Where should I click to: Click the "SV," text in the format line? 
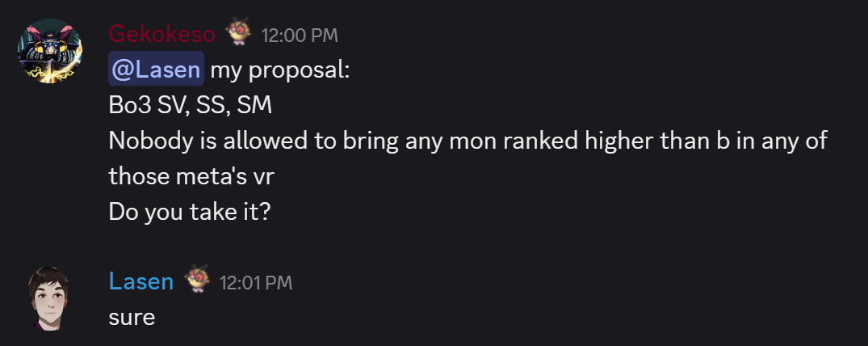[174, 105]
